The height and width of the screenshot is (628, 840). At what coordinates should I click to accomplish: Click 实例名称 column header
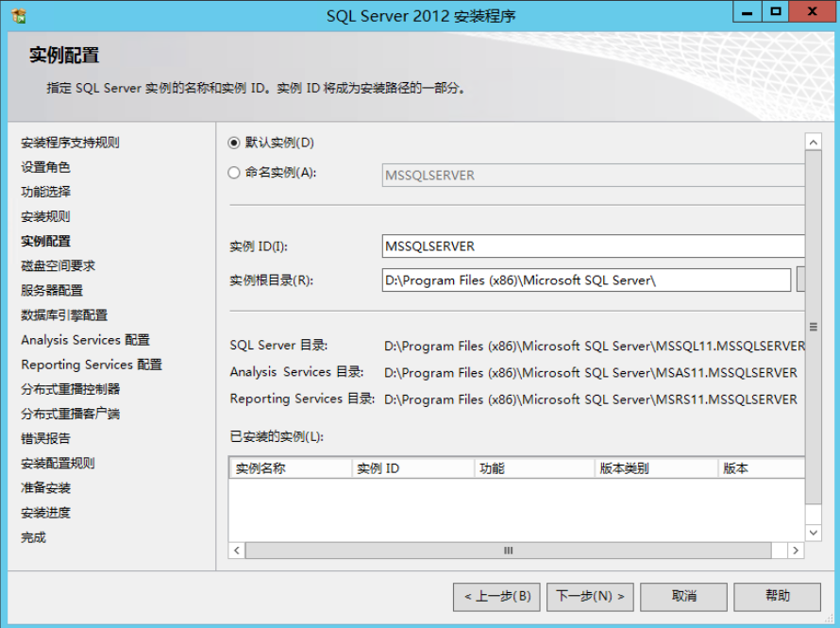pyautogui.click(x=291, y=468)
